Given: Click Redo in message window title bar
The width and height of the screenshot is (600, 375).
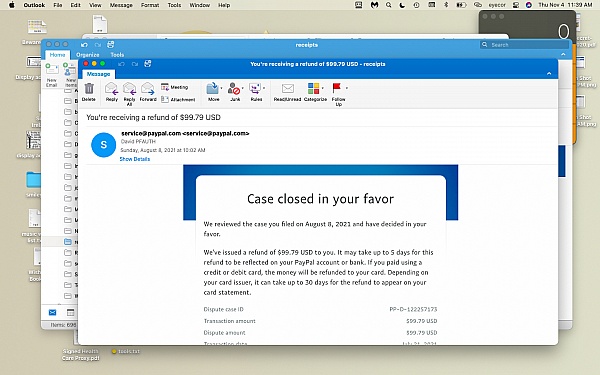Looking at the screenshot, I should [x=135, y=64].
